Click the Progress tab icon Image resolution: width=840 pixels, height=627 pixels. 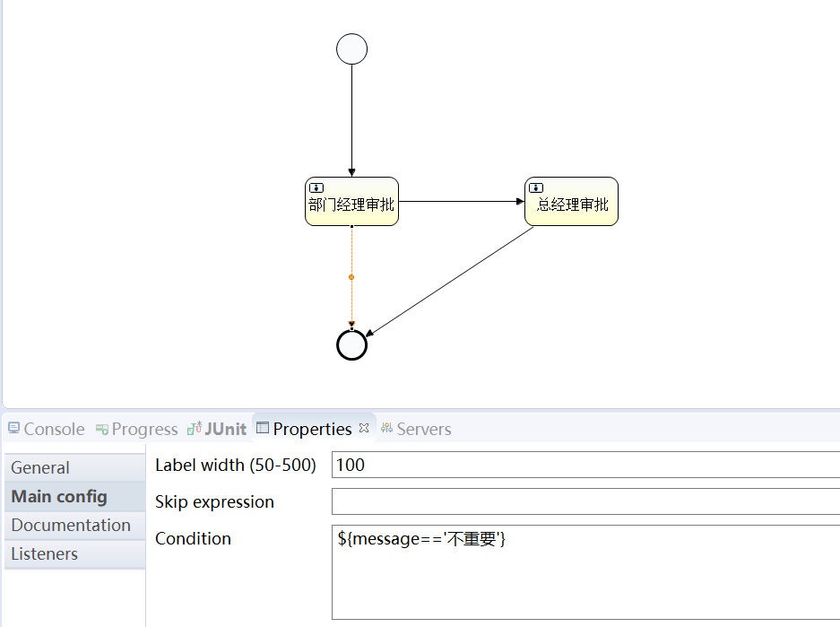click(x=102, y=429)
